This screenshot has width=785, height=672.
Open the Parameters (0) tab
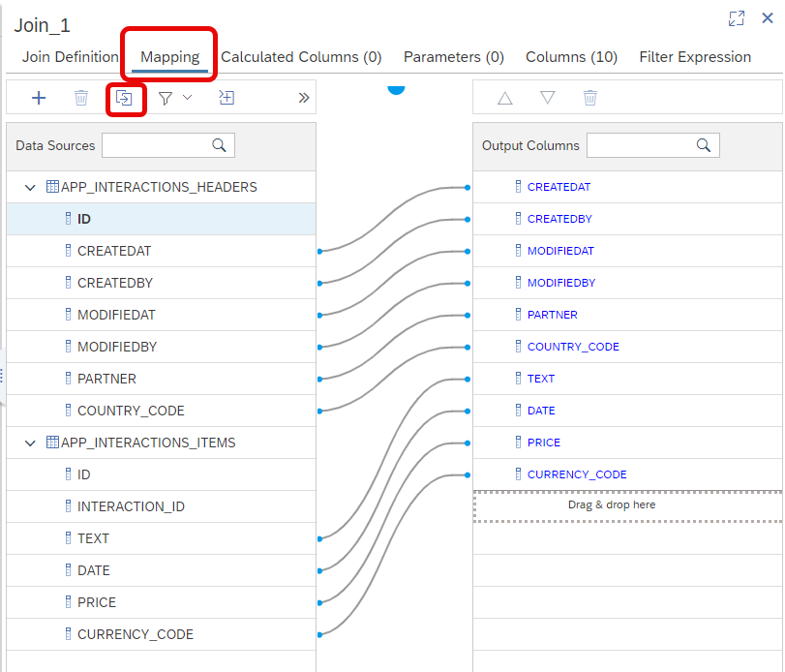click(x=454, y=57)
